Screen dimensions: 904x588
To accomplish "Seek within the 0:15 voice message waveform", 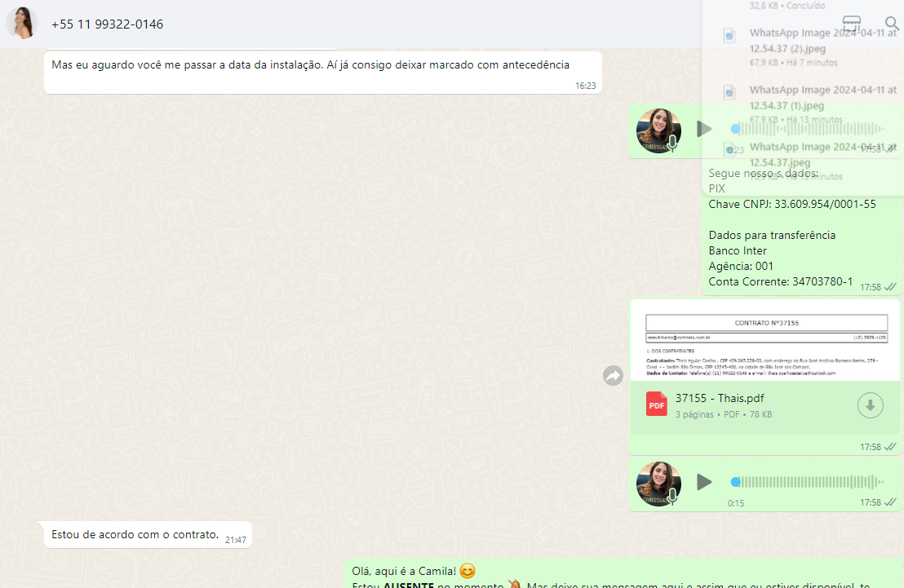I will 808,482.
